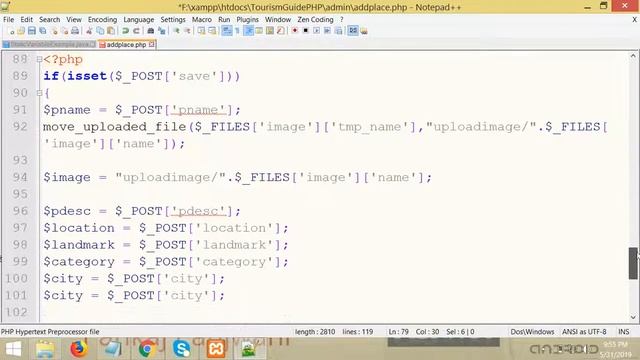This screenshot has width=640, height=360.
Task: Open the Window menu
Action: (x=278, y=20)
